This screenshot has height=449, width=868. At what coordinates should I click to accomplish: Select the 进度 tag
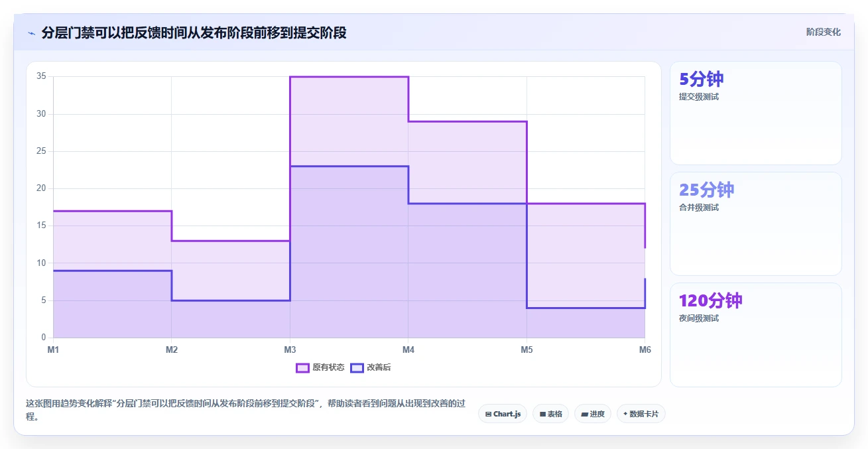click(593, 414)
